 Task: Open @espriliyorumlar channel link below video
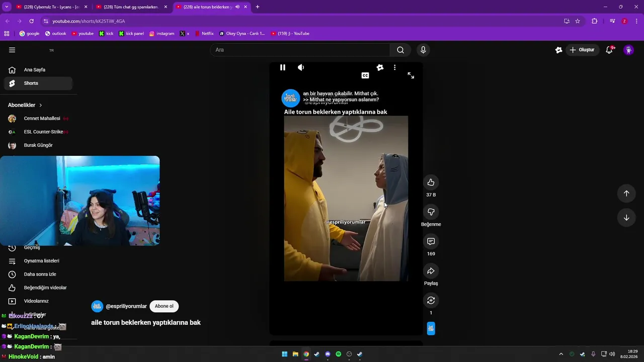[x=126, y=306]
